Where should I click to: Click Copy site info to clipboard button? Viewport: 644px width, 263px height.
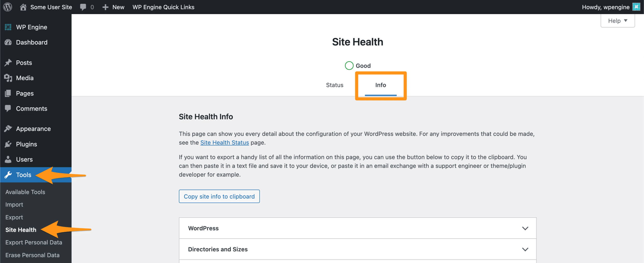(x=219, y=196)
